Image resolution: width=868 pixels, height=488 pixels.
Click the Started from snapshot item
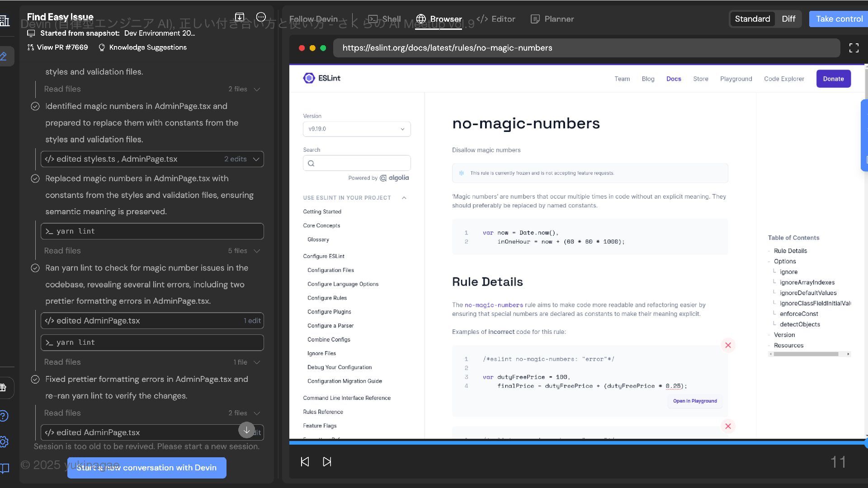111,33
